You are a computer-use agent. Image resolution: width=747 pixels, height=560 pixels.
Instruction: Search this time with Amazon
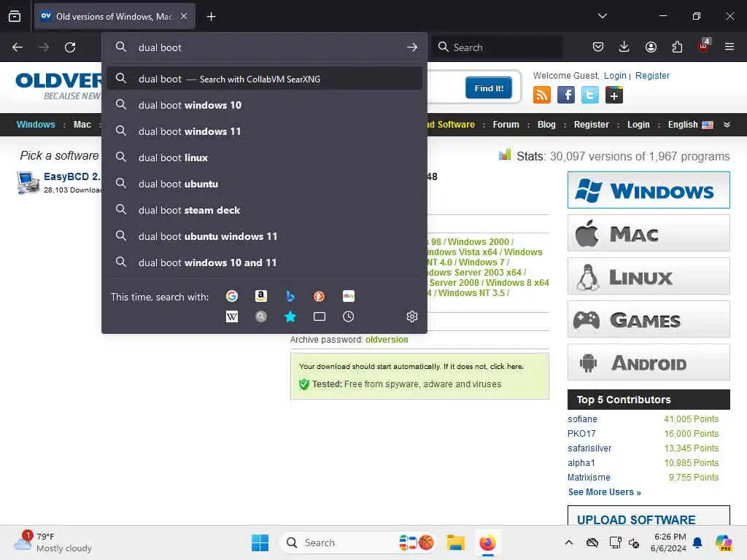point(261,296)
